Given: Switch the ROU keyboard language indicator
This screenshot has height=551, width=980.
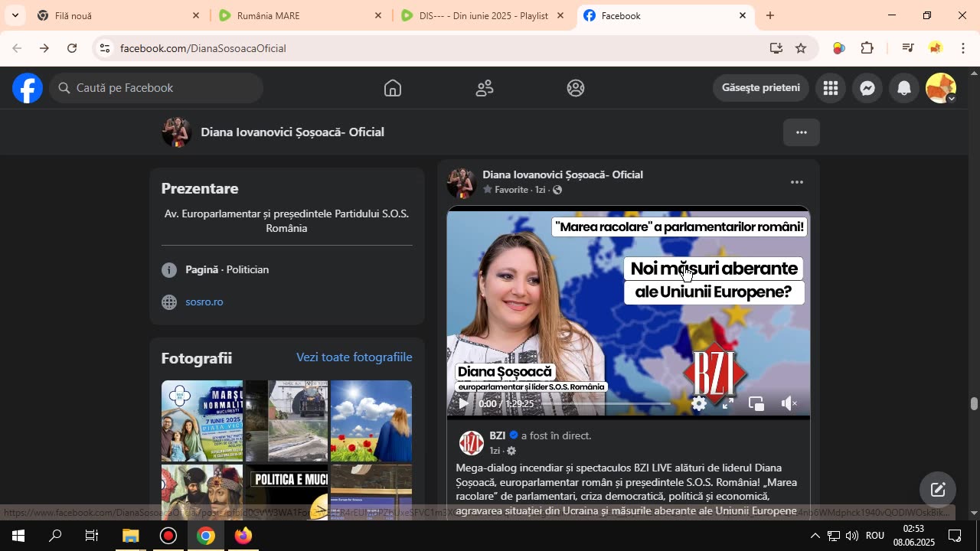Looking at the screenshot, I should click(875, 536).
